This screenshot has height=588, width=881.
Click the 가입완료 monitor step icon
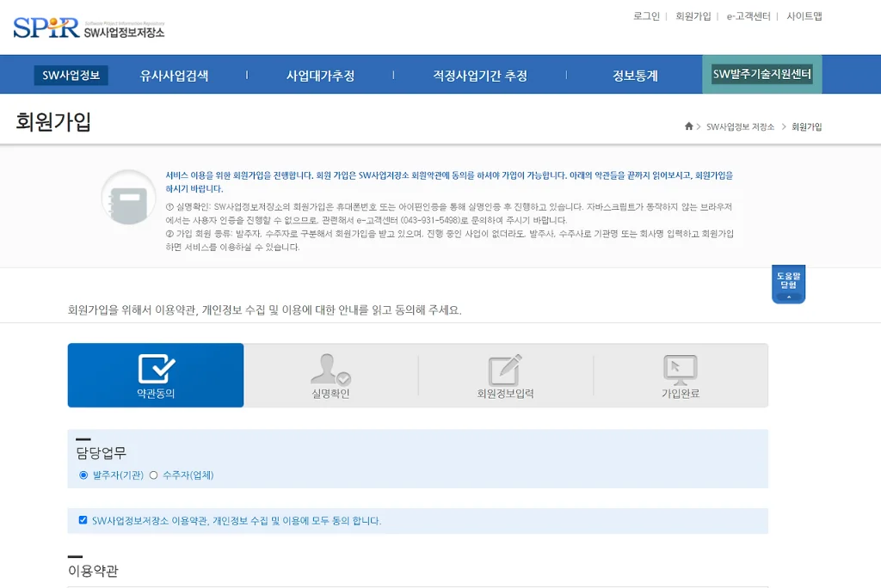680,369
